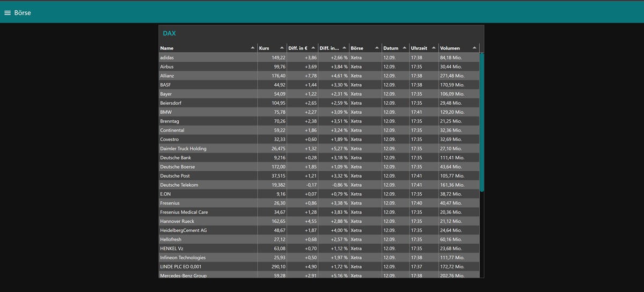
Task: Select the Airbus row
Action: click(x=319, y=67)
